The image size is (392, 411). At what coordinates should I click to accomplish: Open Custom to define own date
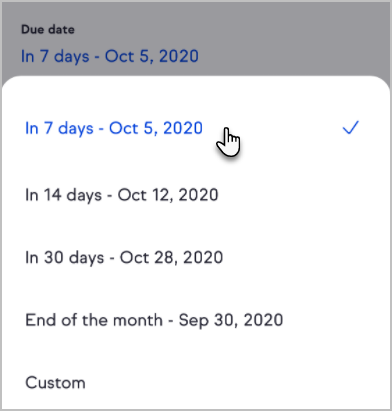196,382
